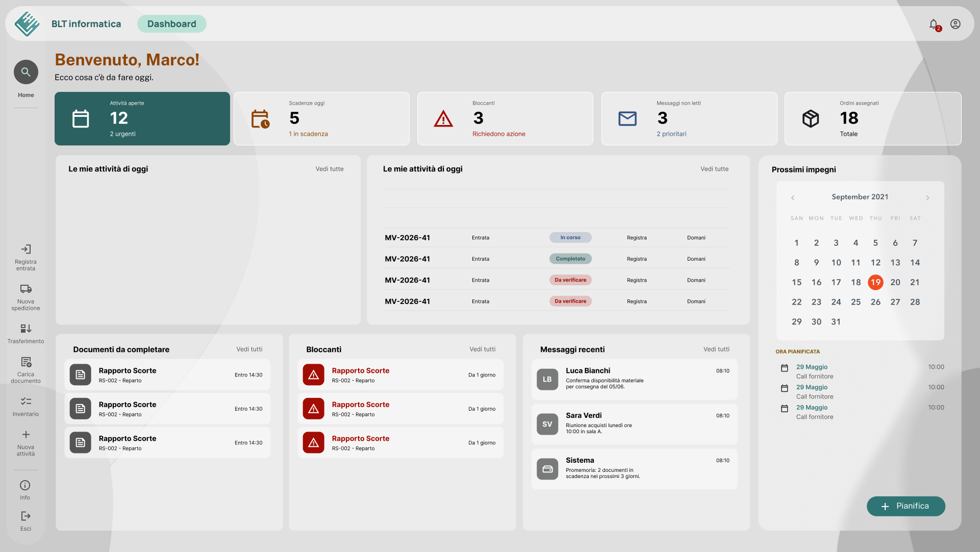Open the notifications bell
The height and width of the screenshot is (552, 980).
pyautogui.click(x=934, y=24)
